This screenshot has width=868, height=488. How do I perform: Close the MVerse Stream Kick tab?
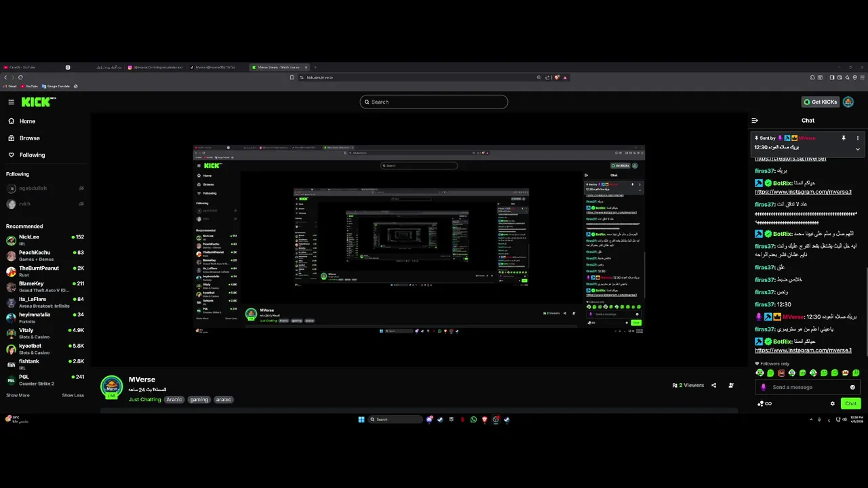[x=307, y=67]
